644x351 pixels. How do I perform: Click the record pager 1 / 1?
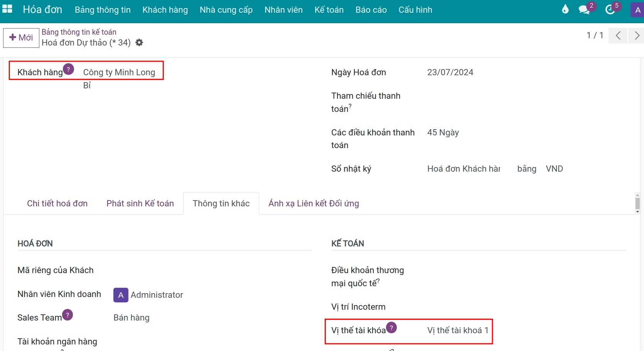pos(595,35)
